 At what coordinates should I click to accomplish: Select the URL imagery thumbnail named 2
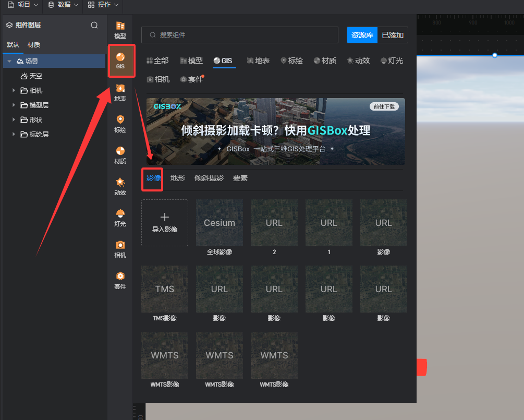point(274,223)
